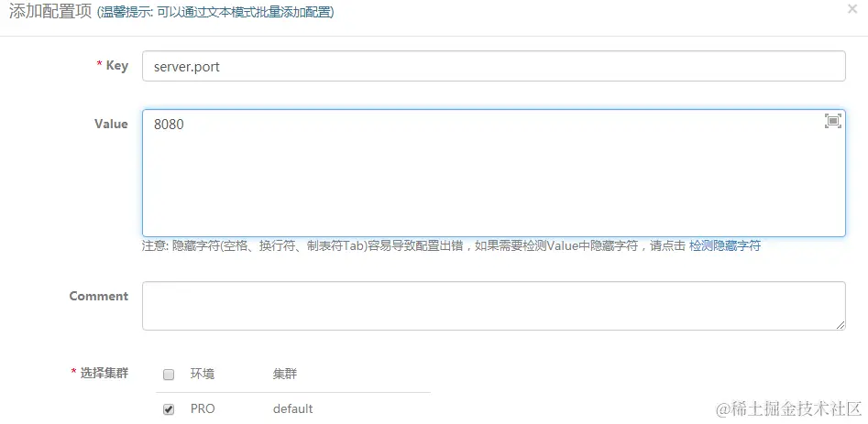Click the 集群 column header
The width and height of the screenshot is (868, 424).
click(x=284, y=375)
